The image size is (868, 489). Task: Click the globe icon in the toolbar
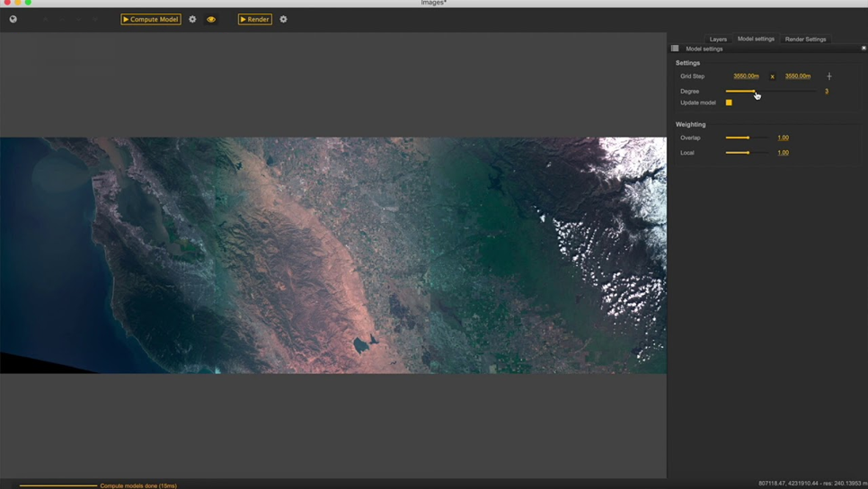point(13,19)
